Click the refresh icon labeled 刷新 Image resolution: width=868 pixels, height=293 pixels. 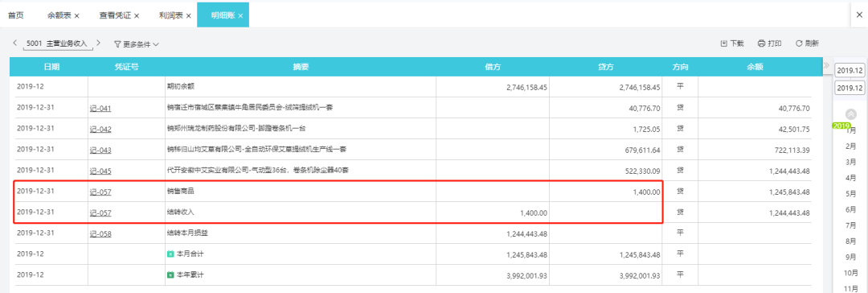(799, 43)
